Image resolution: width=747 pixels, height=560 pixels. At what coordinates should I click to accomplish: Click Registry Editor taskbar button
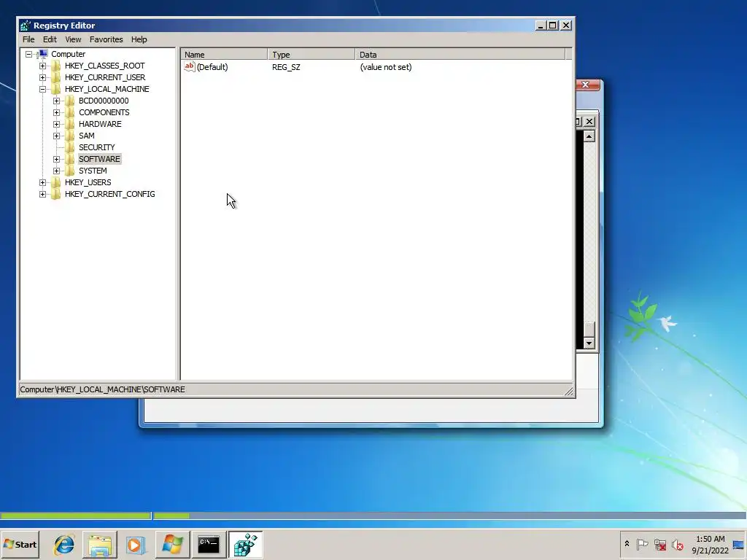[245, 545]
